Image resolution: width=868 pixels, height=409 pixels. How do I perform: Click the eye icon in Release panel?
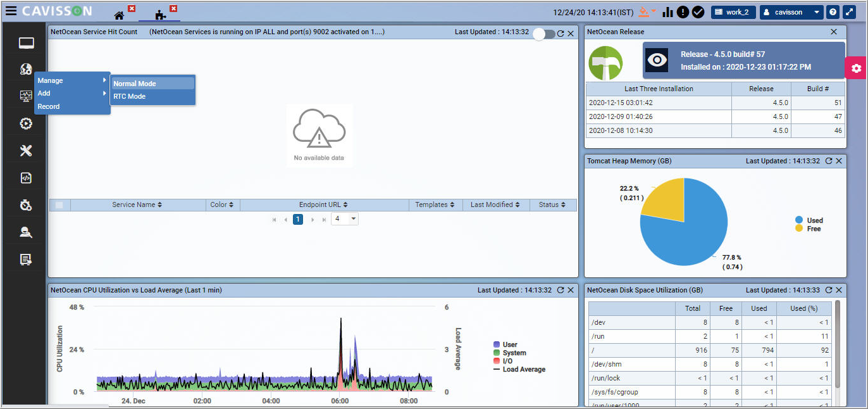658,60
